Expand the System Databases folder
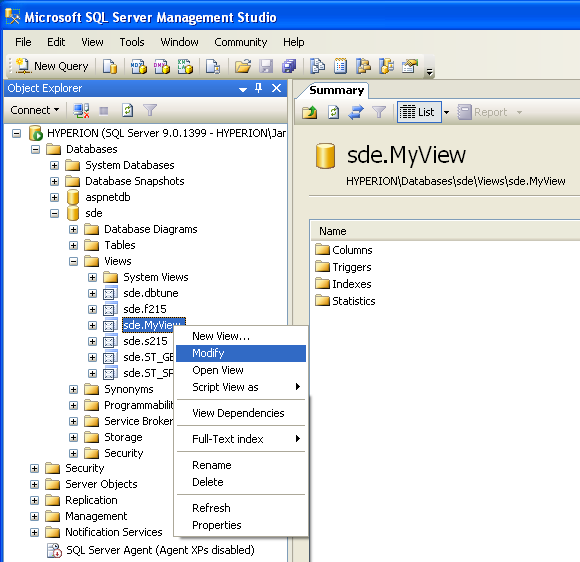The height and width of the screenshot is (562, 580). (54, 165)
